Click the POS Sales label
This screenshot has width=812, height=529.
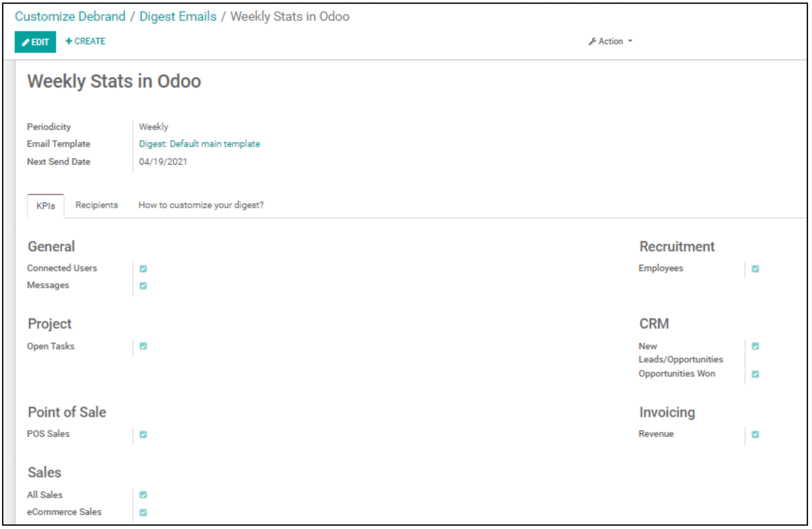click(48, 434)
